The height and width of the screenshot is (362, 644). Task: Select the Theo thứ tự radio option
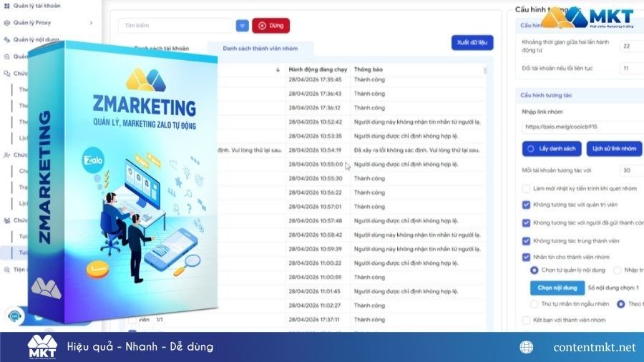pyautogui.click(x=620, y=304)
